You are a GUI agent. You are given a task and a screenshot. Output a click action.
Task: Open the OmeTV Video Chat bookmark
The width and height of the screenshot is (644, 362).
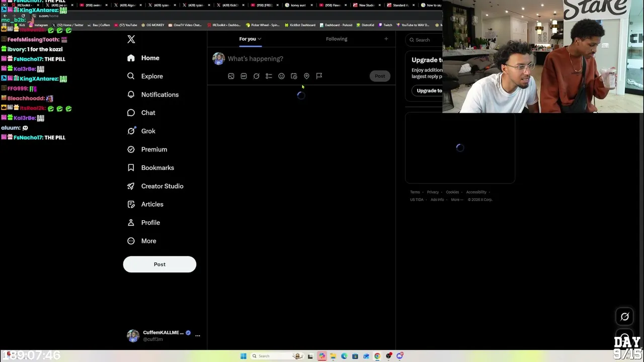tap(185, 25)
